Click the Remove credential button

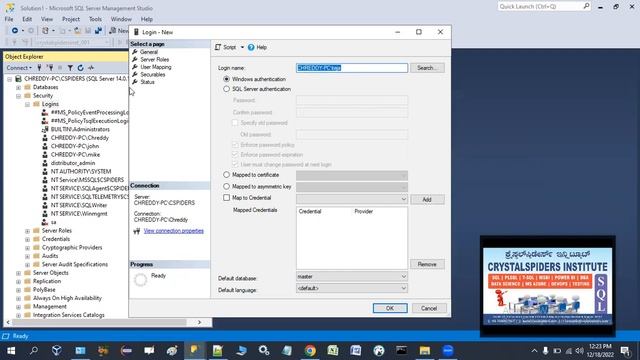click(x=427, y=264)
